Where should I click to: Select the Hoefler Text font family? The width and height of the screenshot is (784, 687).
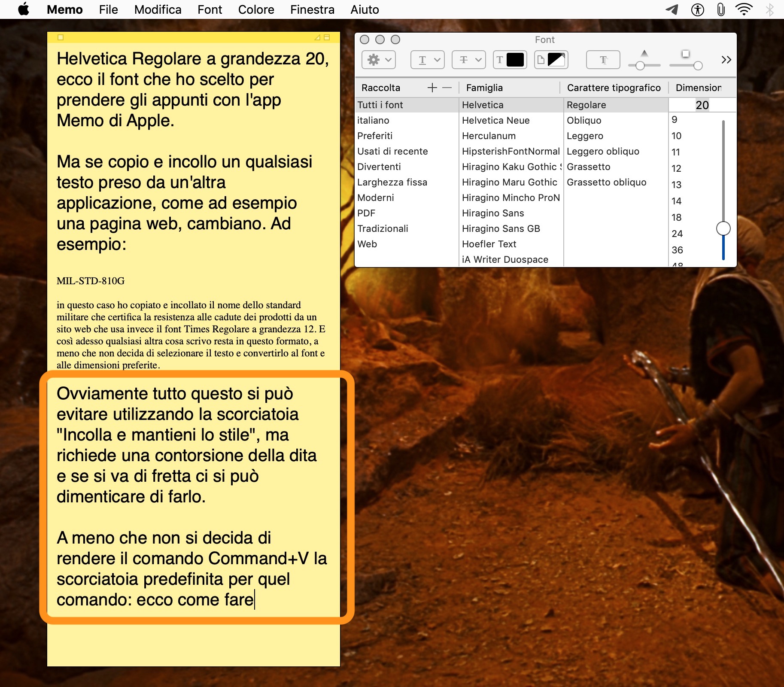[x=511, y=244]
